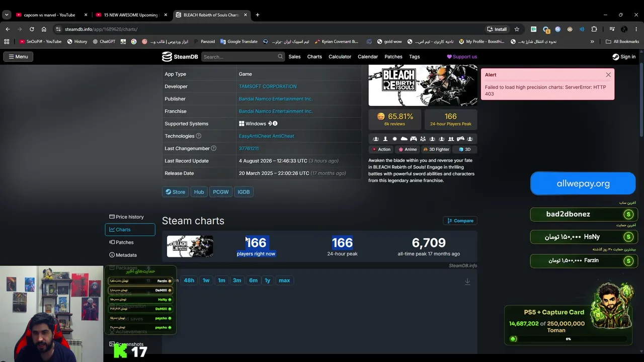The width and height of the screenshot is (644, 362).
Task: Open the Action tag
Action: pyautogui.click(x=381, y=149)
